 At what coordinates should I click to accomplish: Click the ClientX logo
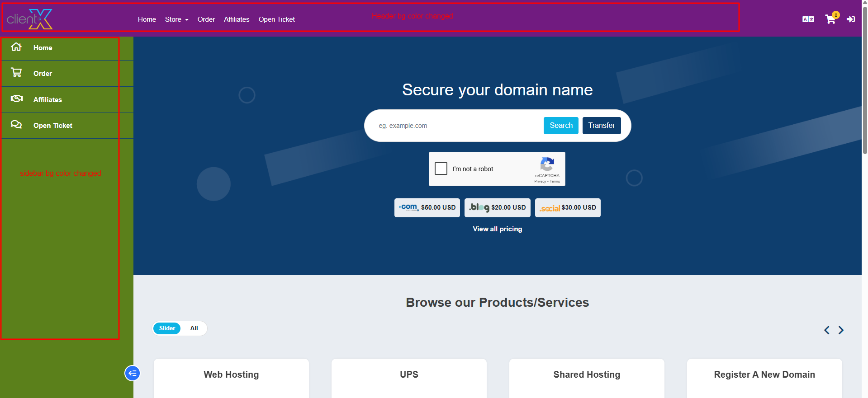pos(30,19)
